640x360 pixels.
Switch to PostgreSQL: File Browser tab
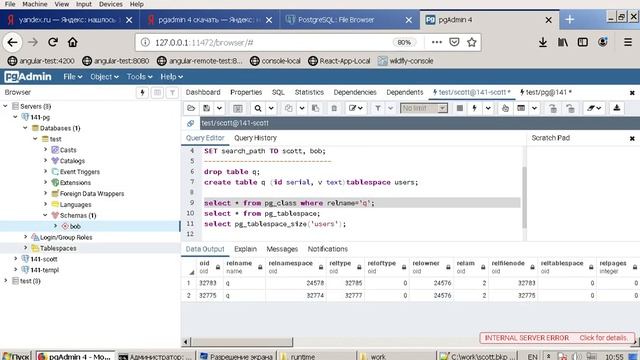pyautogui.click(x=349, y=20)
